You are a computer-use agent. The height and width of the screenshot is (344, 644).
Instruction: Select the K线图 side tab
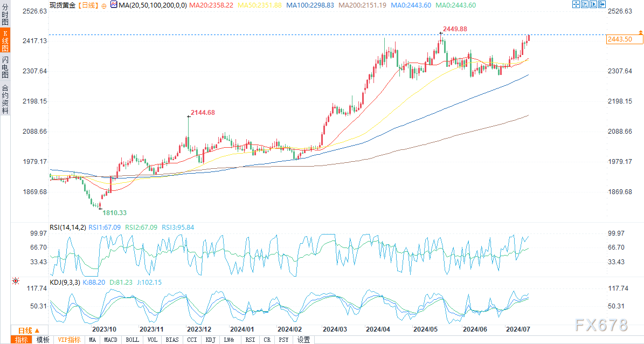[x=5, y=40]
